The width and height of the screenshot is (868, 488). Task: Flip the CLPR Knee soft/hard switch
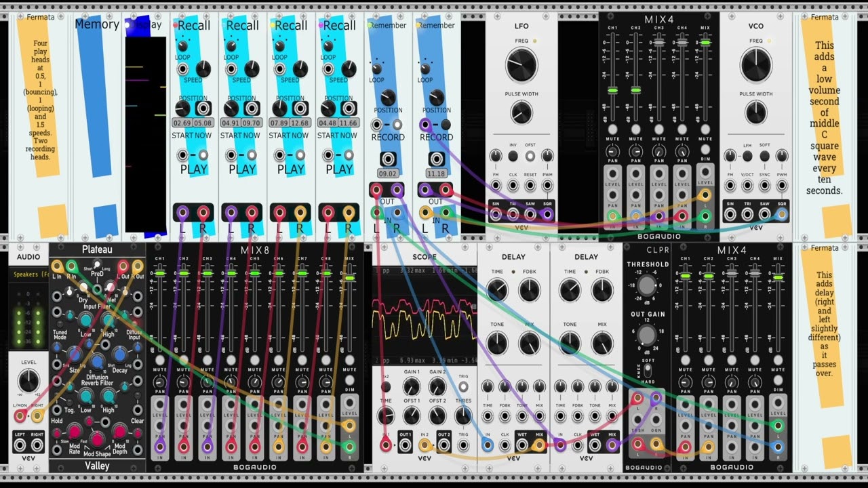click(647, 371)
